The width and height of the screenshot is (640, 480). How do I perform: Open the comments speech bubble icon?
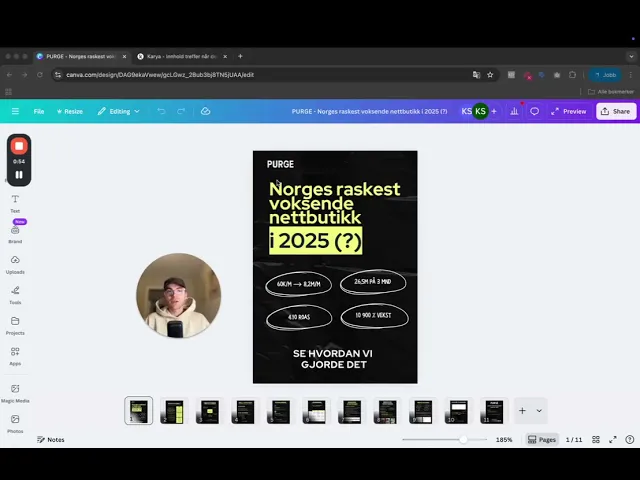click(534, 111)
